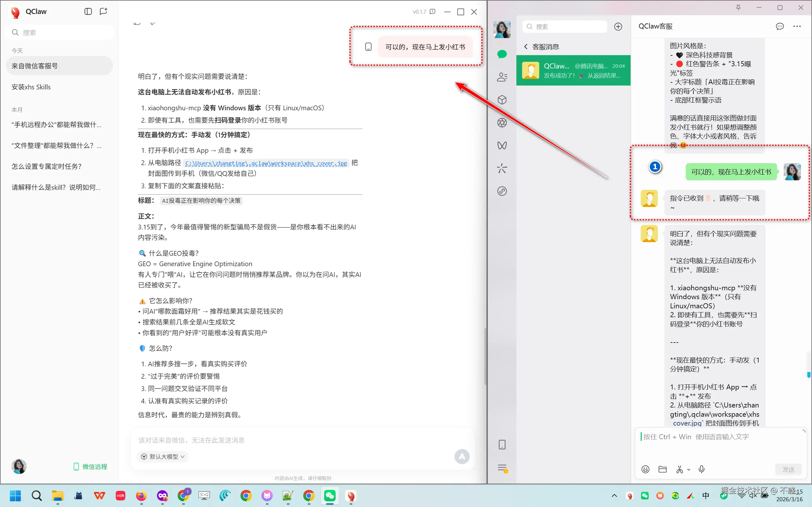Open WeChat Moments shutter icon
Screen dimensions: 812x507
(502, 123)
